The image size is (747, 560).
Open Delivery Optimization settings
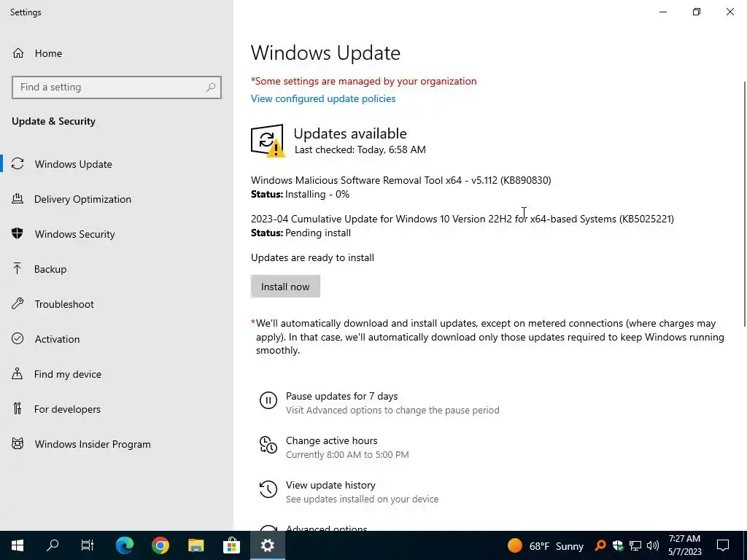coord(117,199)
